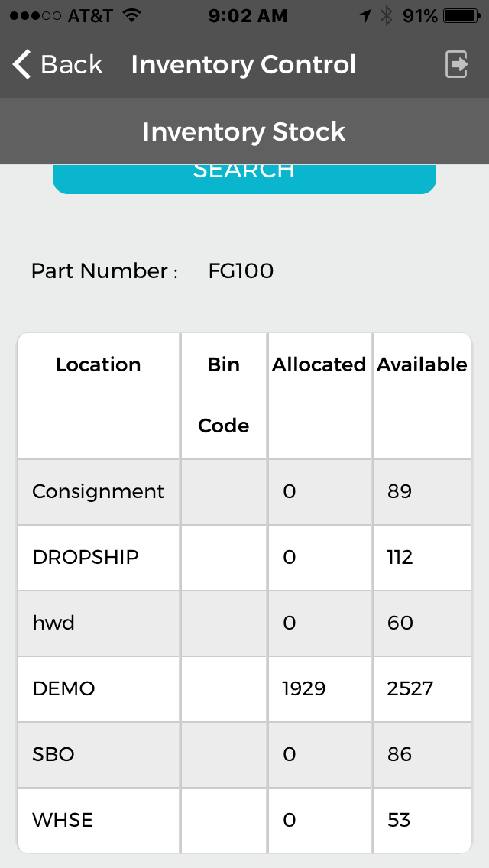
Task: Tap the Wi-Fi signal icon
Action: pyautogui.click(x=131, y=16)
